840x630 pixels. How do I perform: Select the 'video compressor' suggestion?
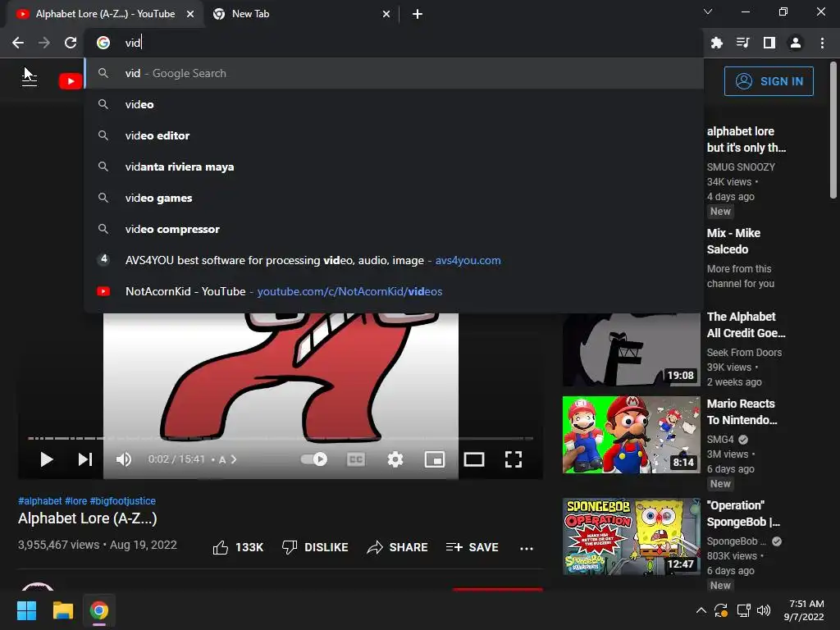point(394,229)
